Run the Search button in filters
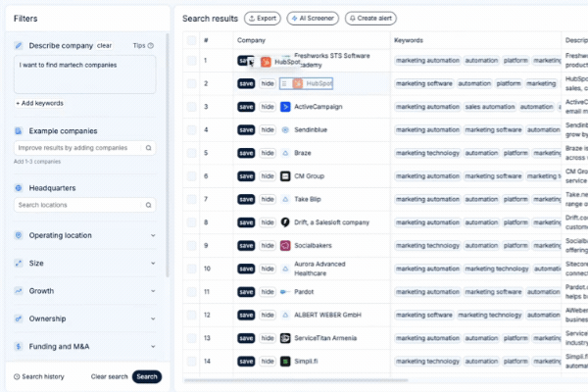 click(147, 376)
